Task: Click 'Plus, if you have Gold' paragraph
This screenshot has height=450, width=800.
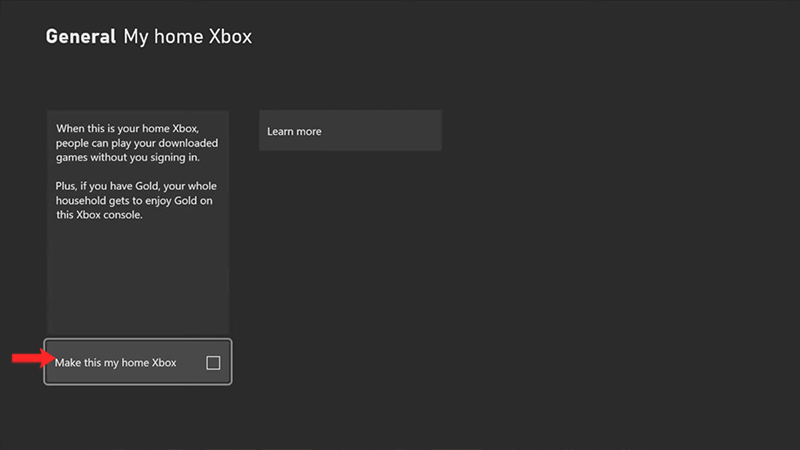Action: click(x=136, y=201)
